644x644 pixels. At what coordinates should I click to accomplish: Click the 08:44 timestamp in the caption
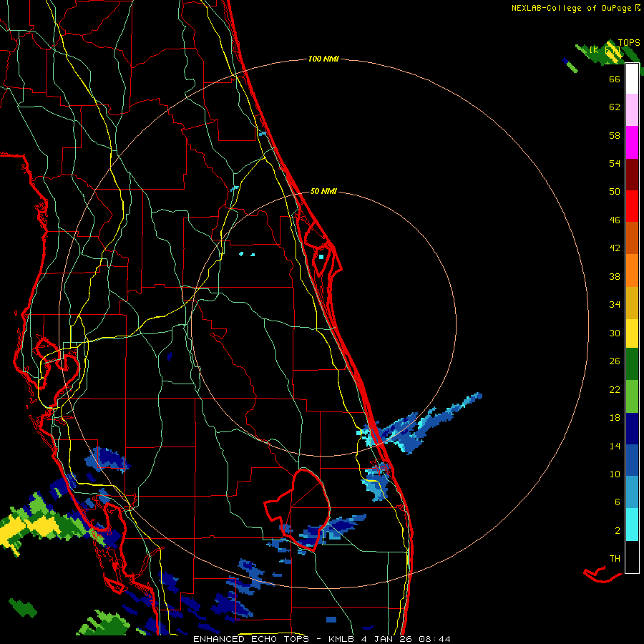434,639
